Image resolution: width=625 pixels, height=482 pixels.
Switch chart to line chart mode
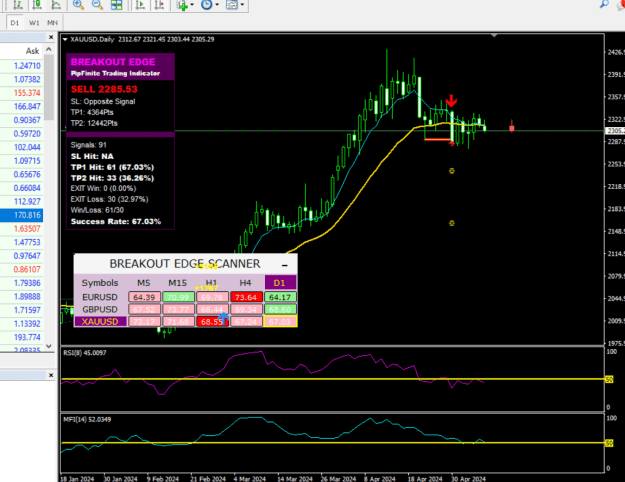56,5
